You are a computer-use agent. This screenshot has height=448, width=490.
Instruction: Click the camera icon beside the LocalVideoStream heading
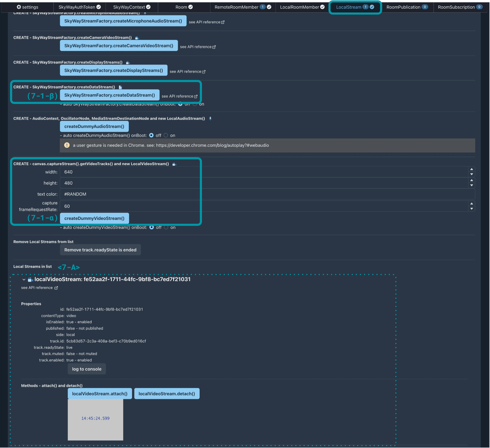pos(173,164)
